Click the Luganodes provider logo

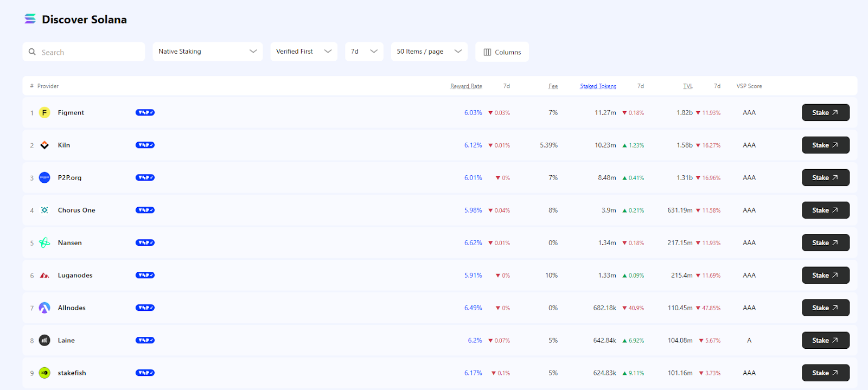pyautogui.click(x=44, y=276)
